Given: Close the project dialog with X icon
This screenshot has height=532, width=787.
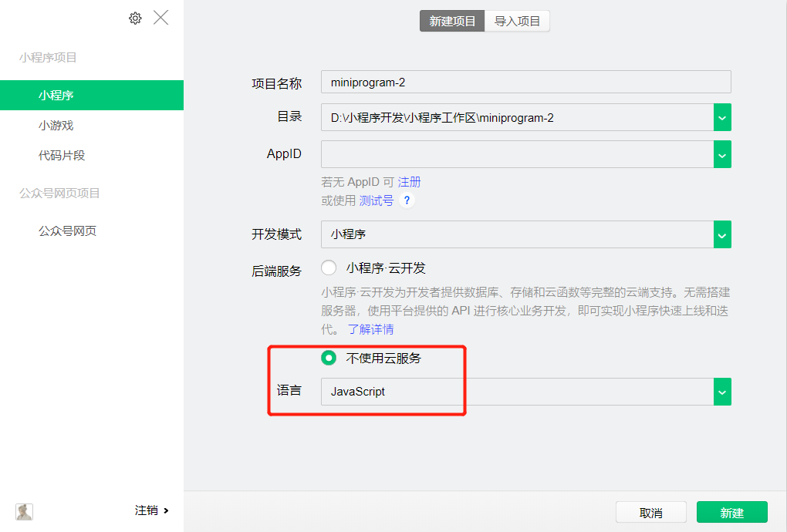Looking at the screenshot, I should [x=160, y=18].
